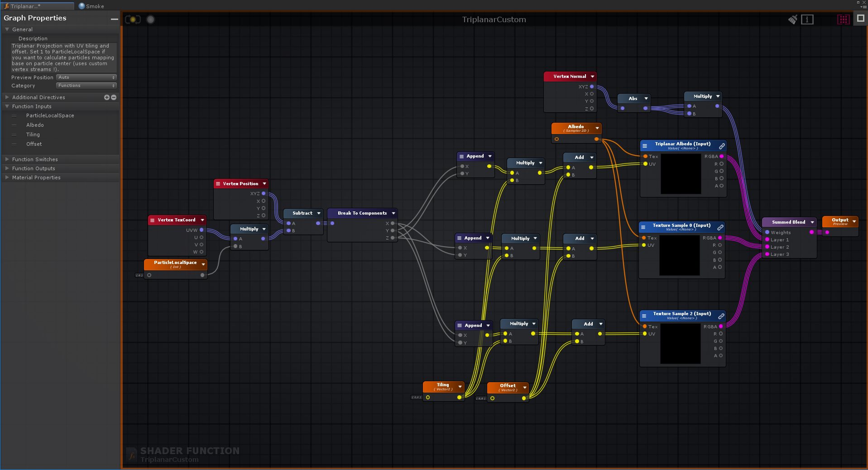The image size is (868, 470).
Task: Open Vertex Normal node dropdown arrow
Action: pos(592,77)
